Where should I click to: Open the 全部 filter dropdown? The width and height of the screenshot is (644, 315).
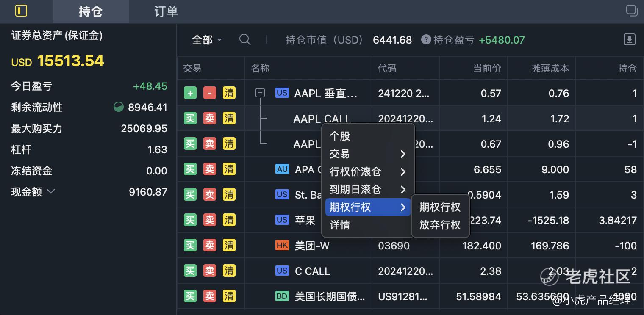[207, 40]
